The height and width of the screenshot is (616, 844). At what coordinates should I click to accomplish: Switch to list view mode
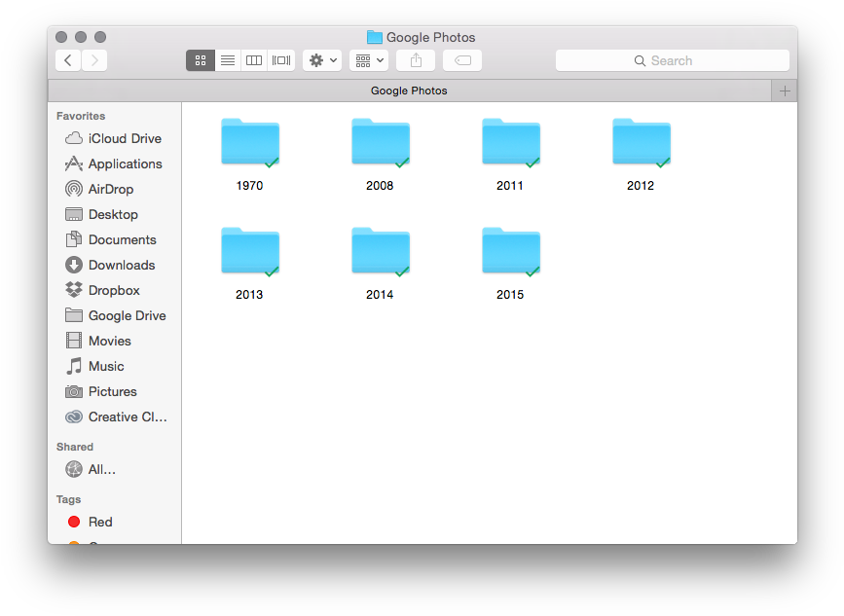227,60
